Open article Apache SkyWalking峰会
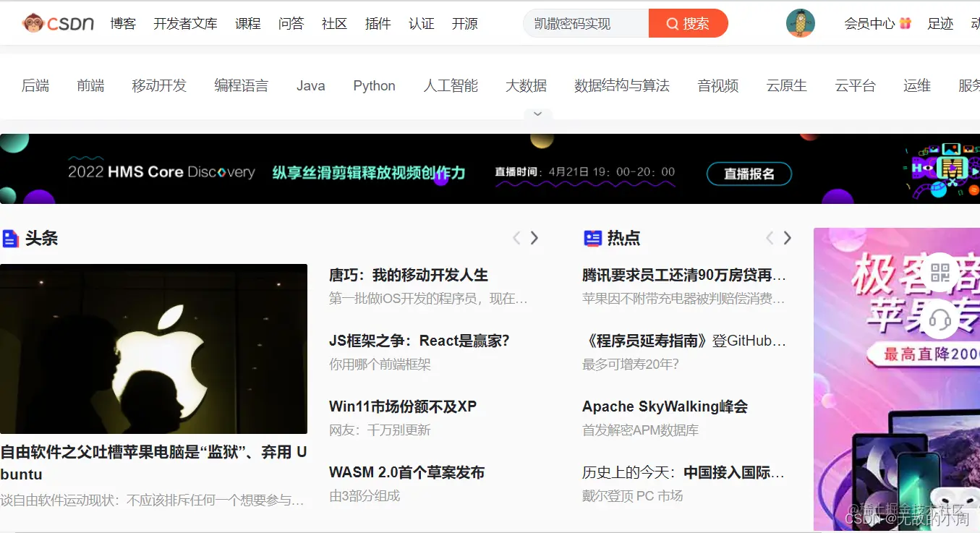 [x=665, y=406]
